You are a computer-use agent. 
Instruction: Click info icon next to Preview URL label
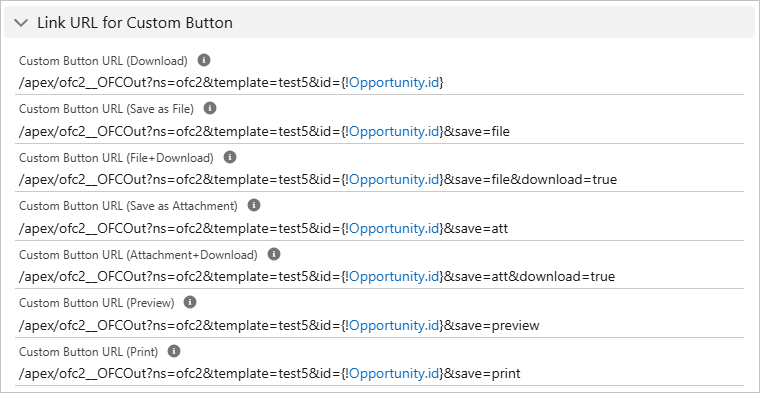click(x=190, y=302)
